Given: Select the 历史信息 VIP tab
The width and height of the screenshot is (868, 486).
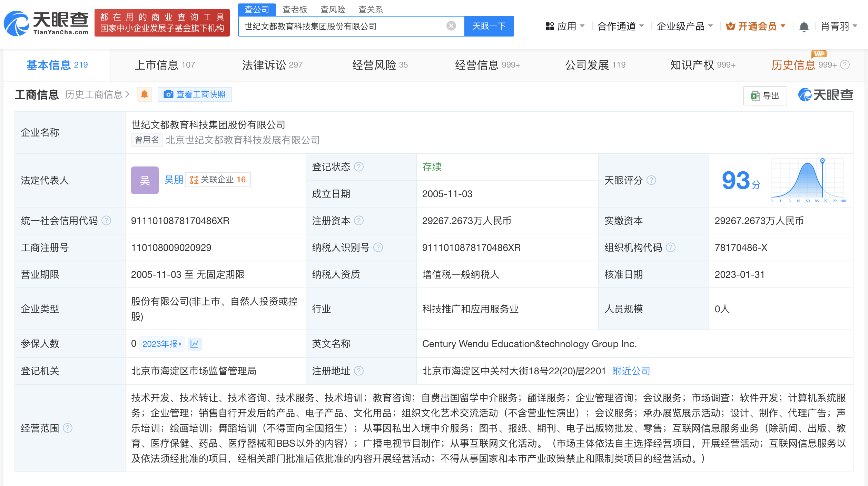Looking at the screenshot, I should tap(804, 65).
